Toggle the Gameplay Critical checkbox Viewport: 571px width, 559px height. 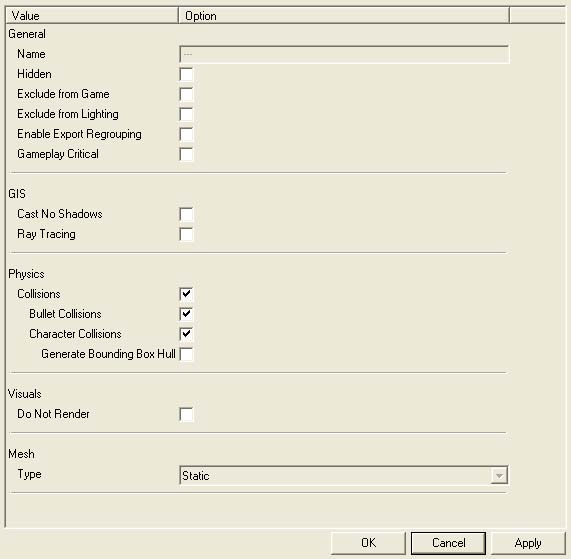[x=186, y=154]
